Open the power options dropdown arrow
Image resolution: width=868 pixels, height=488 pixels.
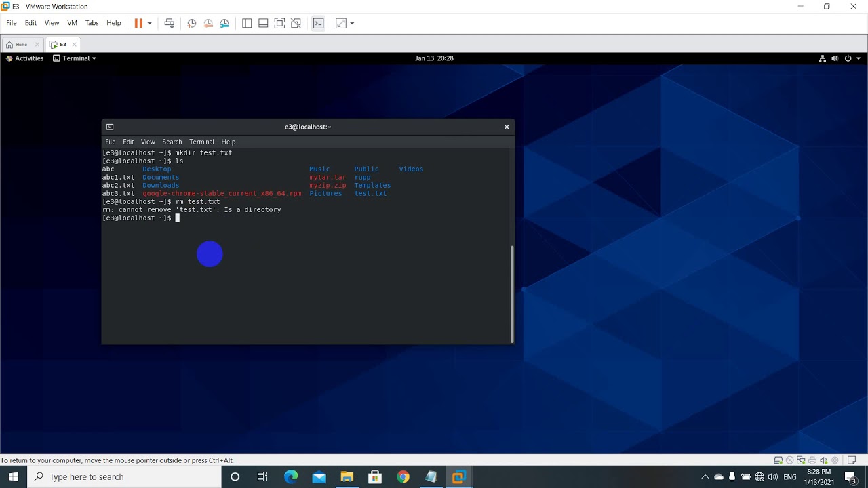149,23
